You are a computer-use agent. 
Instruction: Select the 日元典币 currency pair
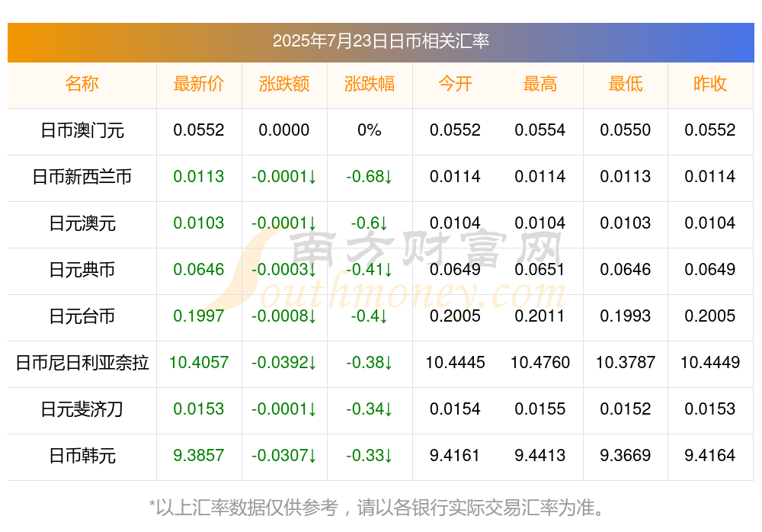82,269
